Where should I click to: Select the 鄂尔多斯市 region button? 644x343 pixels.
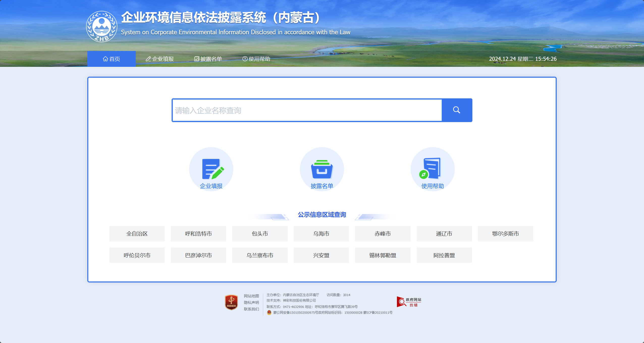coord(505,234)
